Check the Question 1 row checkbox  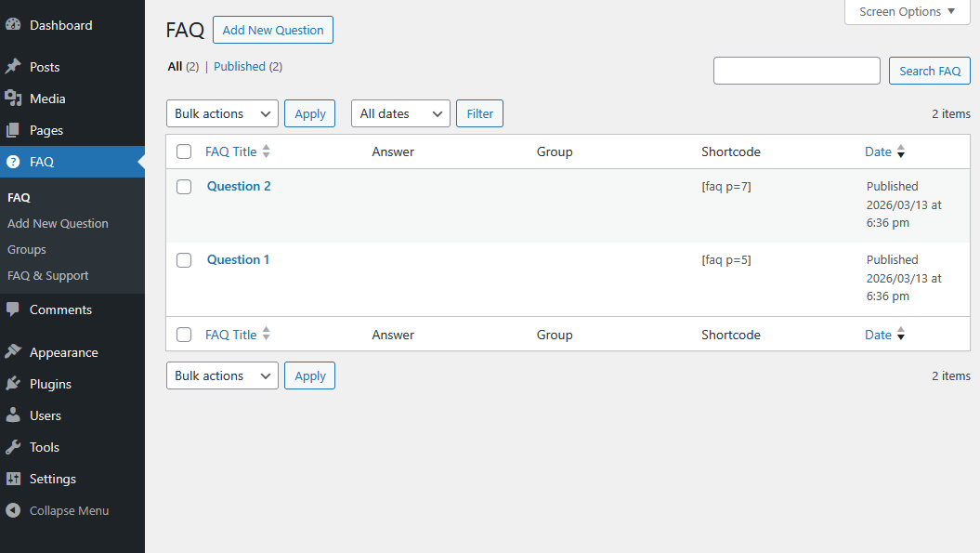184,260
